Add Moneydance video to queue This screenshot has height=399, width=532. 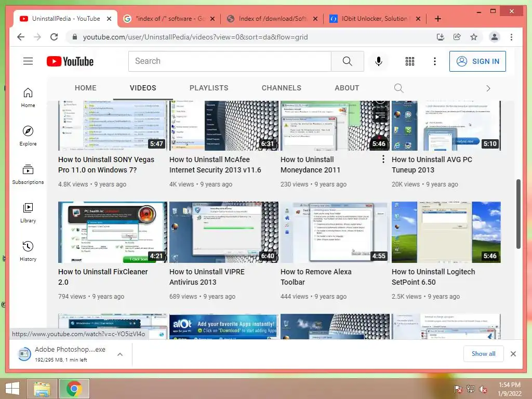(x=380, y=116)
